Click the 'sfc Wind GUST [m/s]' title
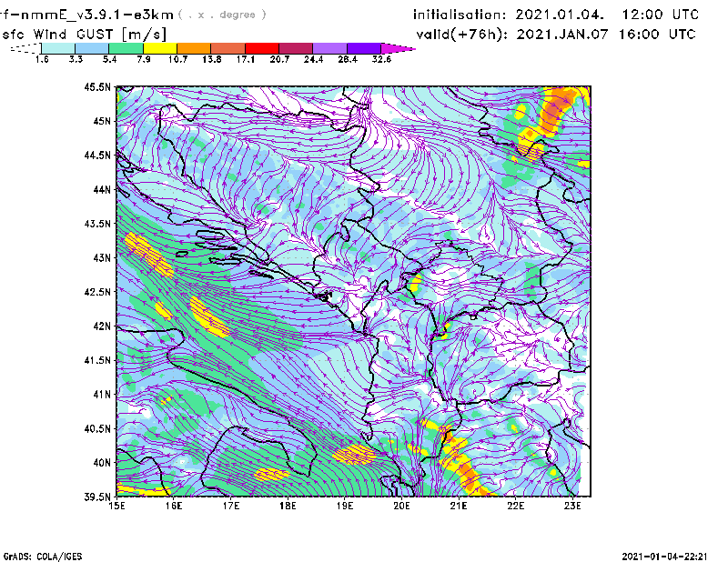This screenshot has height=562, width=728. [85, 35]
